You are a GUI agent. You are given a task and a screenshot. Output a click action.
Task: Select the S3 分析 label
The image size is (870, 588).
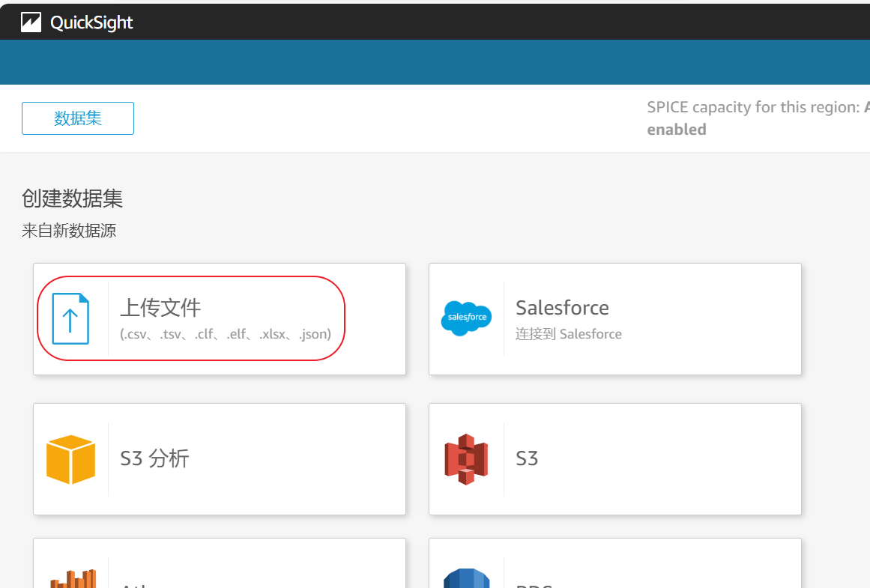point(154,458)
